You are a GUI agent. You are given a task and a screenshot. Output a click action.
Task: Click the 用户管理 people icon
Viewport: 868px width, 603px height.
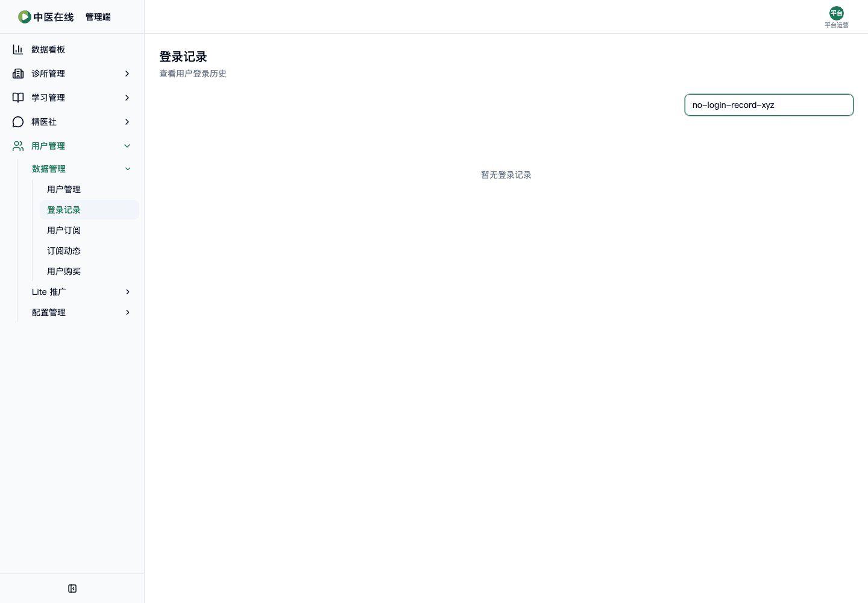[18, 146]
